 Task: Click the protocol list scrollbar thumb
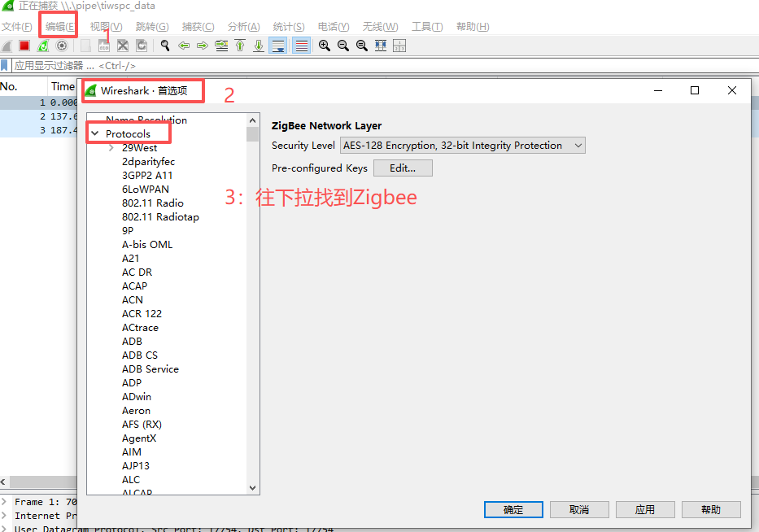(253, 134)
